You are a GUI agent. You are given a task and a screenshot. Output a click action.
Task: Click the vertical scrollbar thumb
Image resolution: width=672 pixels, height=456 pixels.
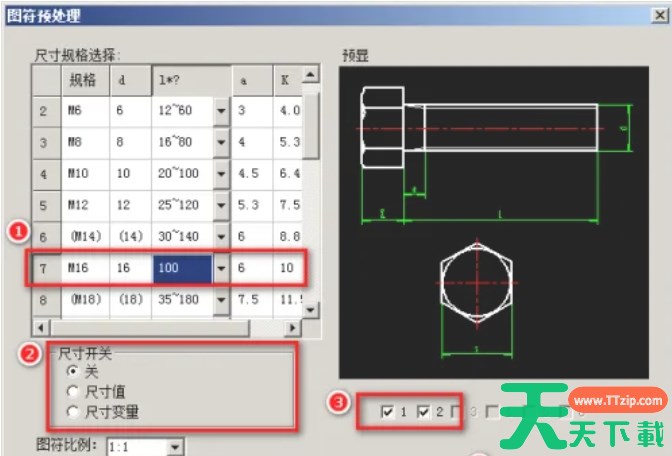310,126
